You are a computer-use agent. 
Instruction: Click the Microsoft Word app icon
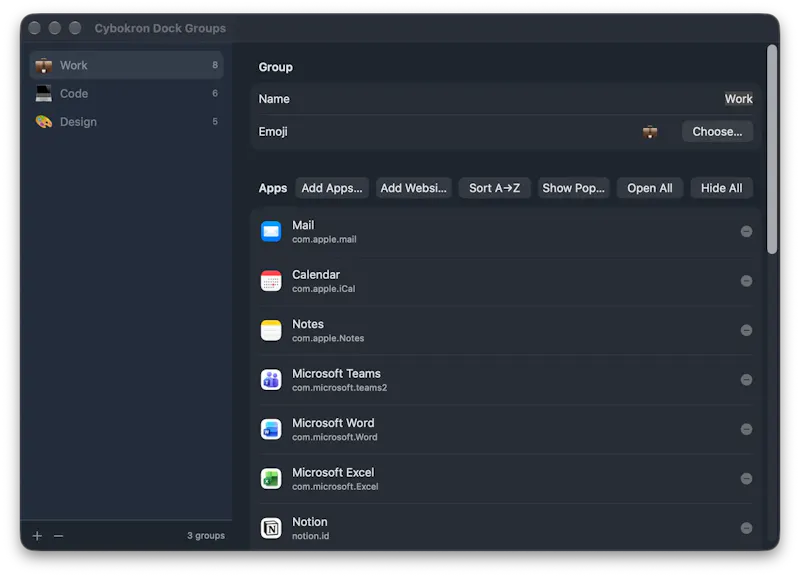(271, 430)
